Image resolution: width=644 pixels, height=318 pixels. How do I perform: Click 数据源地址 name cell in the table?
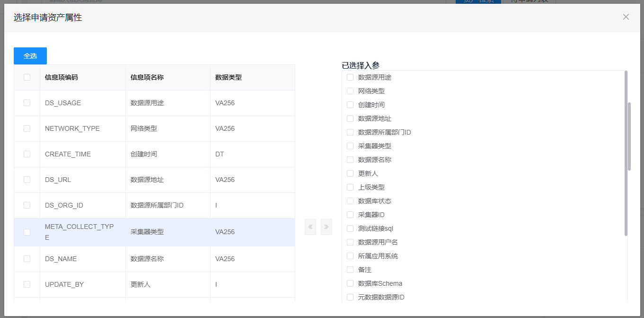168,180
